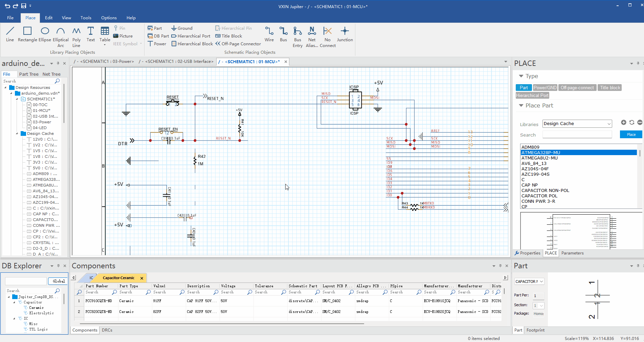644x342 pixels.
Task: Toggle the Off-page-connect type filter
Action: coord(577,88)
